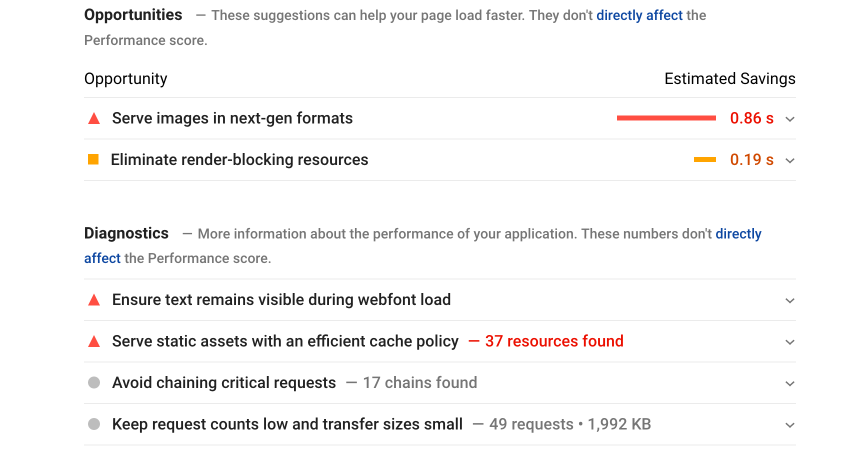Click the 'Serve images in next-gen formats' title
This screenshot has width=856, height=462.
coord(232,119)
